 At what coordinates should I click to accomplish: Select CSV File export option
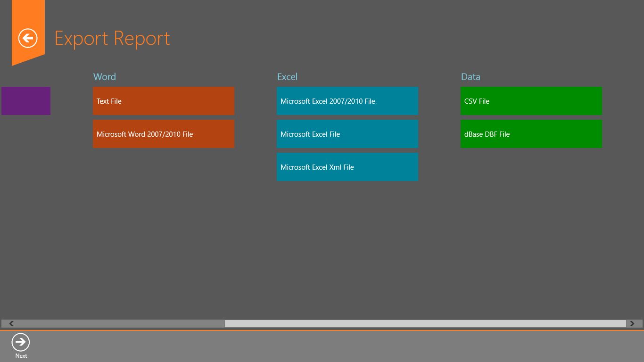click(531, 101)
